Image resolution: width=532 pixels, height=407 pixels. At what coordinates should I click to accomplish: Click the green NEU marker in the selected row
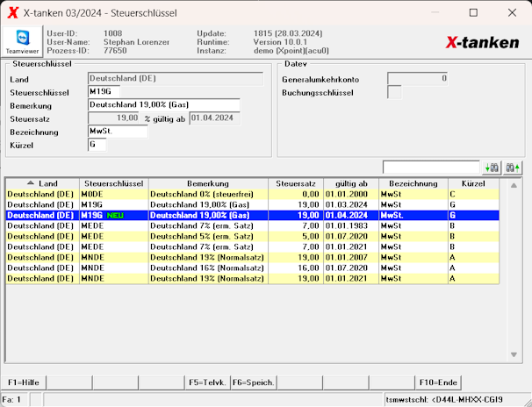point(115,216)
